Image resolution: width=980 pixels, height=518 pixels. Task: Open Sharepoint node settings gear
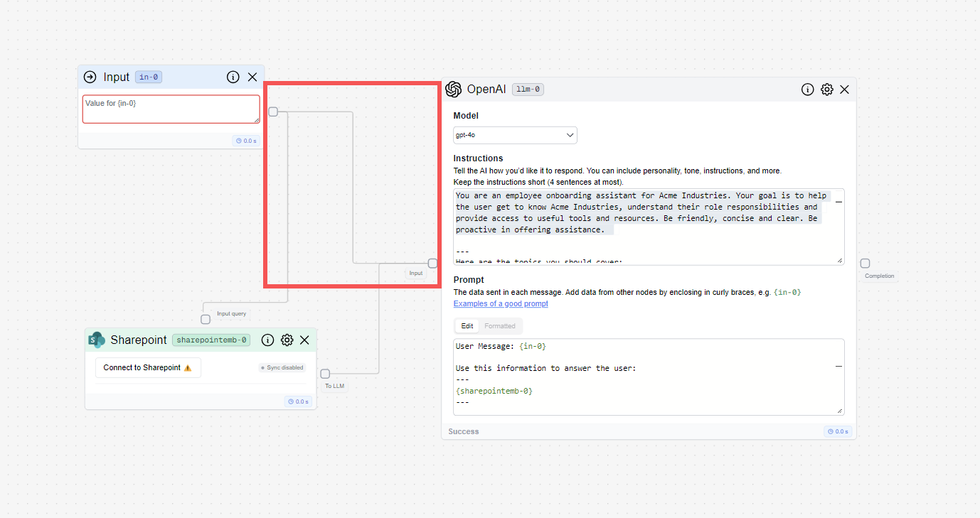click(287, 340)
